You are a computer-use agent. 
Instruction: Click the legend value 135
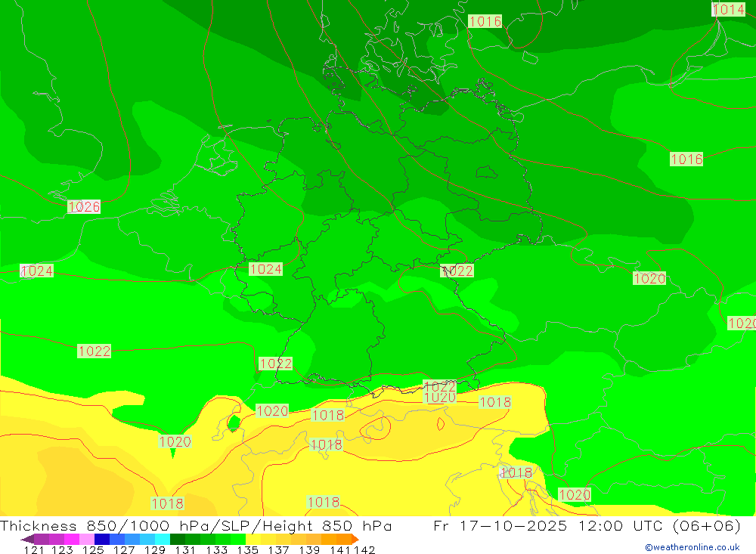coord(247,549)
